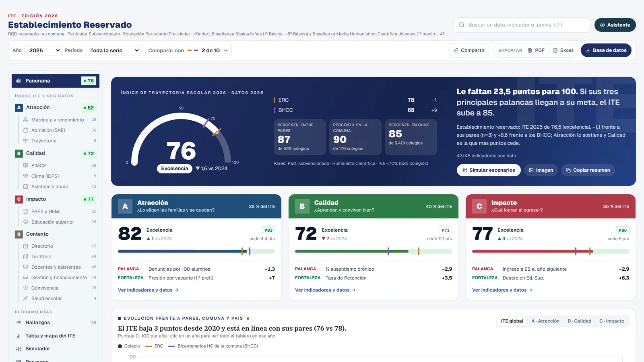
Task: Open Salud escolar sidebar entry
Action: click(x=59, y=298)
